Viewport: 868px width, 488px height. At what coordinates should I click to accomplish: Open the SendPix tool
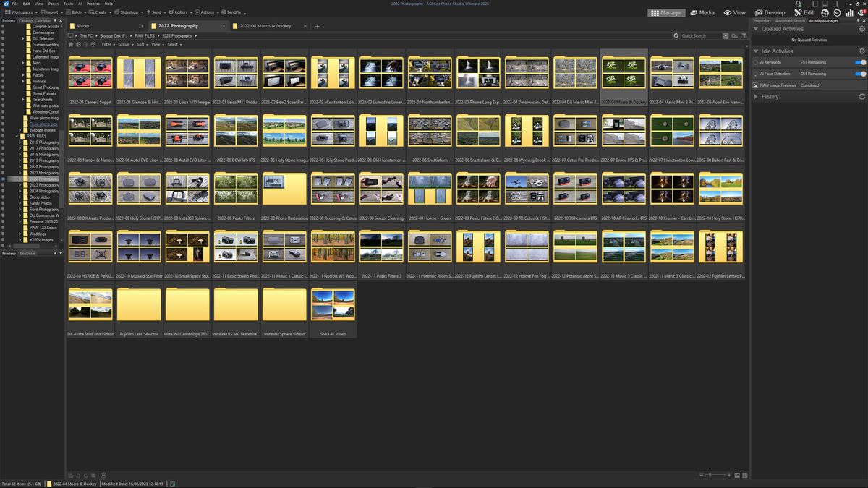pyautogui.click(x=230, y=12)
